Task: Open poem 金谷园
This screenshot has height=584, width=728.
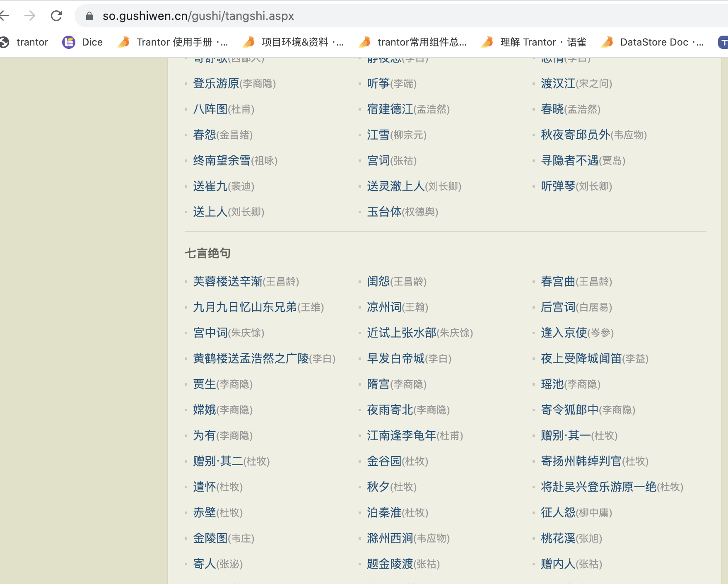Action: click(384, 461)
